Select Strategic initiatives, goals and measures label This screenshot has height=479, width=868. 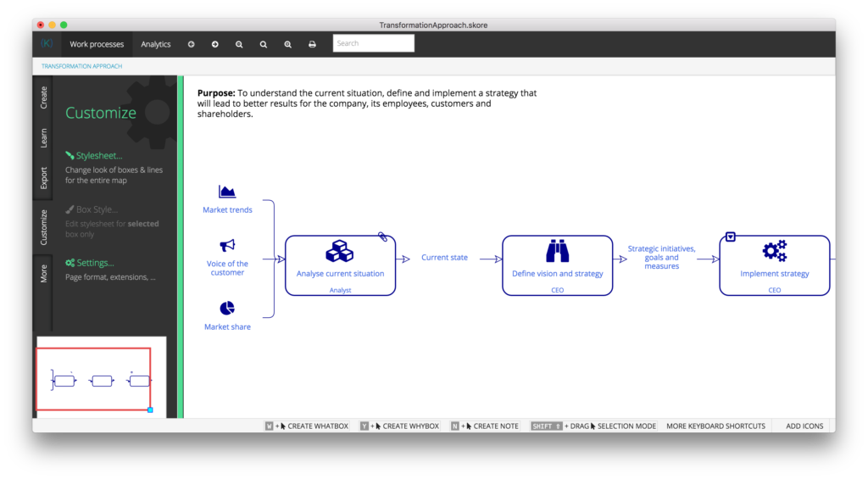pos(661,258)
